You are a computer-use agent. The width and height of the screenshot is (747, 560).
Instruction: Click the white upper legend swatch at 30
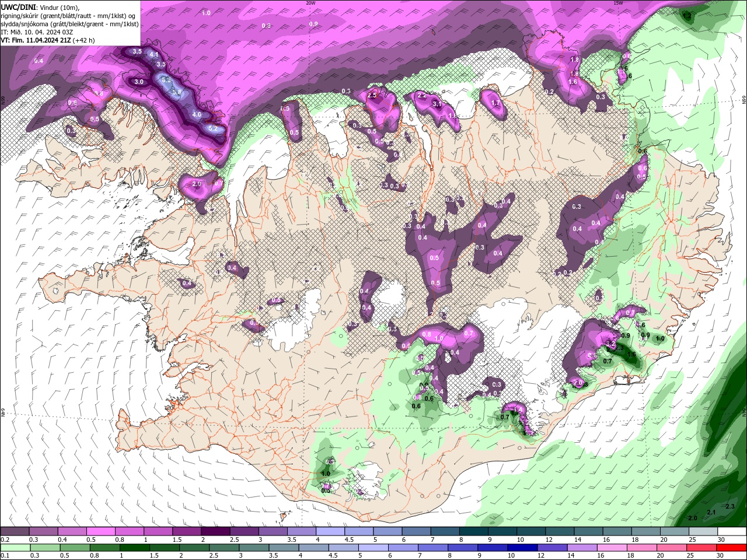(x=732, y=531)
